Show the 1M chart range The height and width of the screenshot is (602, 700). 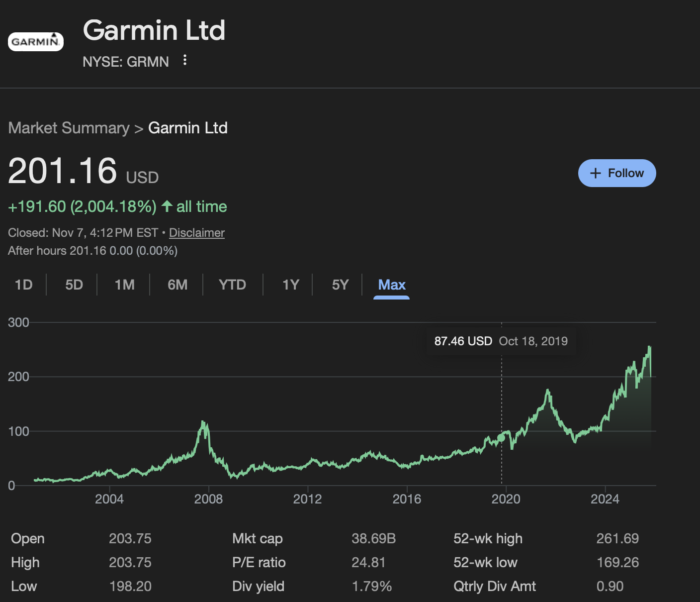pyautogui.click(x=124, y=285)
